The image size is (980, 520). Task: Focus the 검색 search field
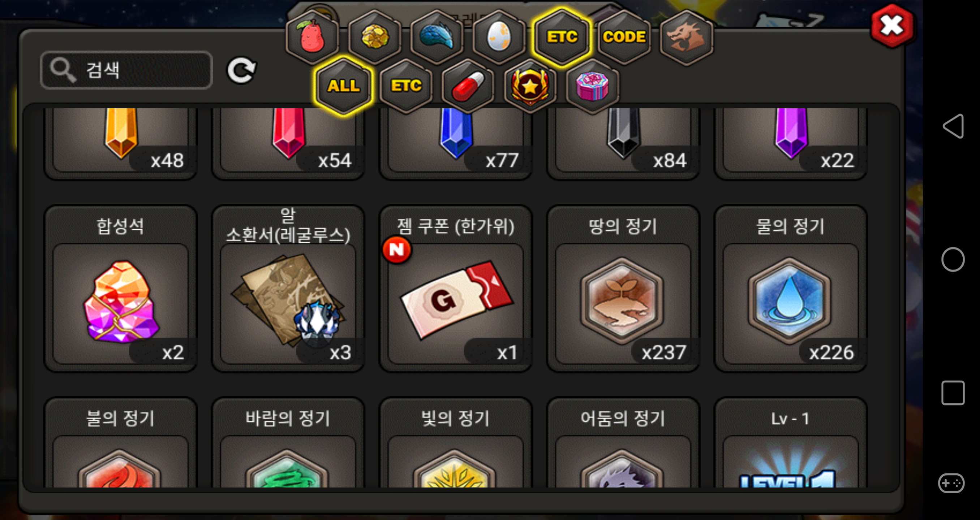click(126, 70)
